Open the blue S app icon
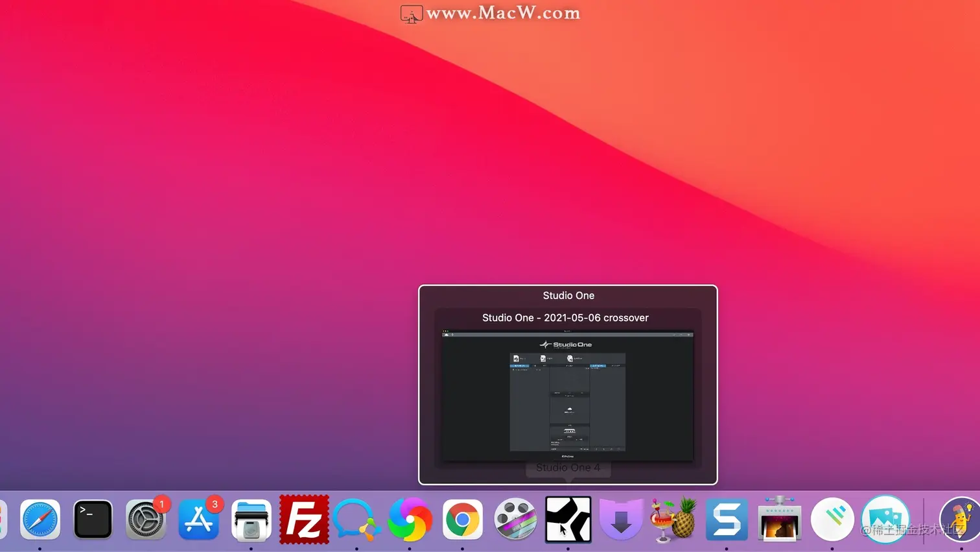Viewport: 980px width, 552px height. (x=727, y=520)
